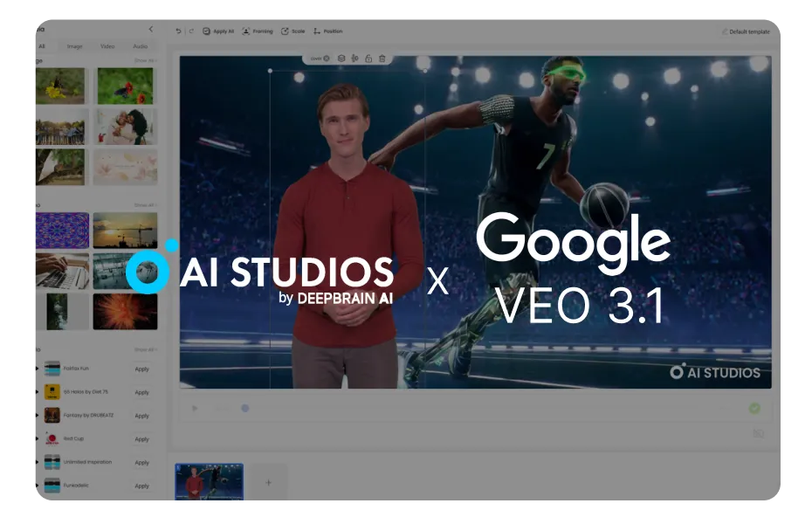Viewport: 812px width, 524px height.
Task: Click the Apply All toolbar option
Action: click(x=218, y=31)
